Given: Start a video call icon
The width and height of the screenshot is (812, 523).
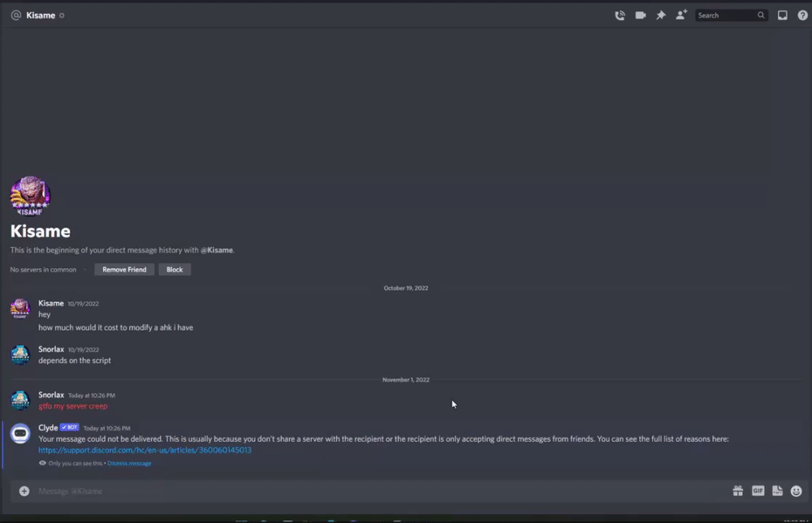Looking at the screenshot, I should (x=641, y=15).
